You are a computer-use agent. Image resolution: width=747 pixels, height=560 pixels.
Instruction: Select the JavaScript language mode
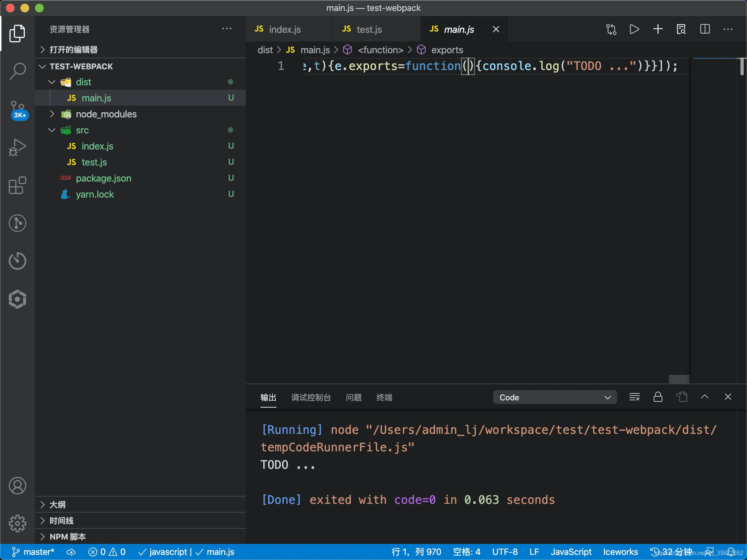click(x=571, y=552)
